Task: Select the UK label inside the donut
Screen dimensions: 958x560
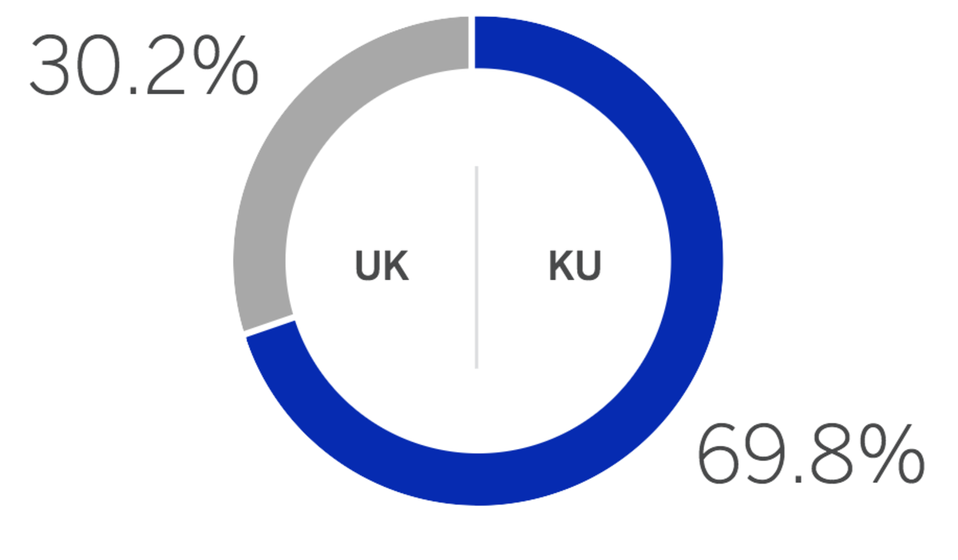Action: pos(382,266)
